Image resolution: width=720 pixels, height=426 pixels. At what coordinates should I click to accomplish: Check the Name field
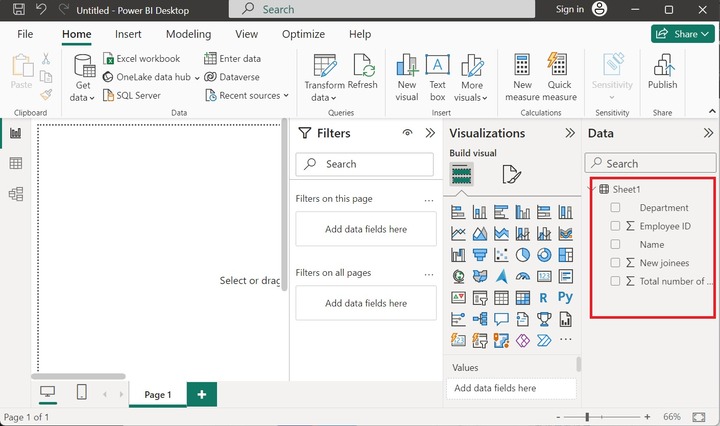615,244
